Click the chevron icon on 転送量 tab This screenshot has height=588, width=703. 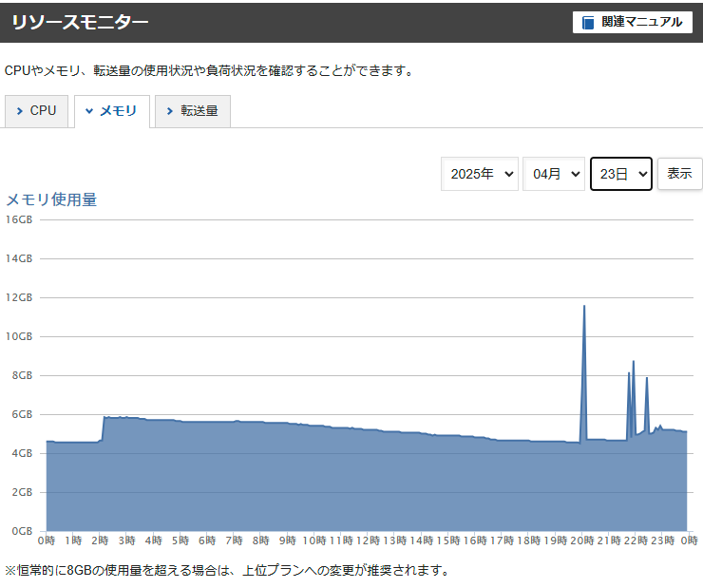click(169, 111)
